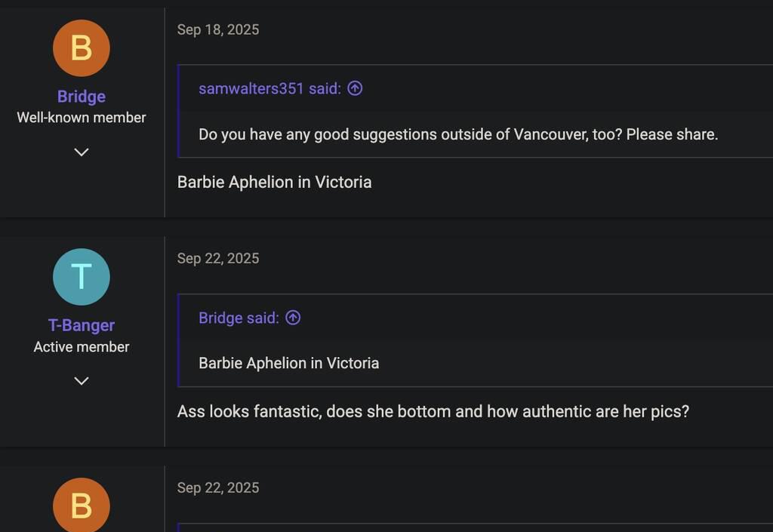The image size is (773, 532).
Task: Click the "Well-known member" title under Bridge
Action: click(82, 118)
